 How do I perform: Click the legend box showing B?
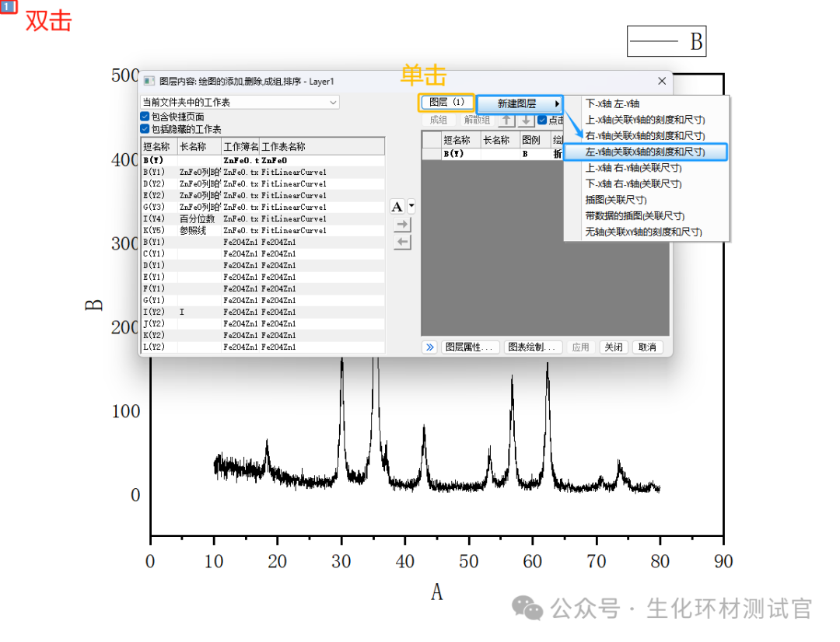coord(667,41)
